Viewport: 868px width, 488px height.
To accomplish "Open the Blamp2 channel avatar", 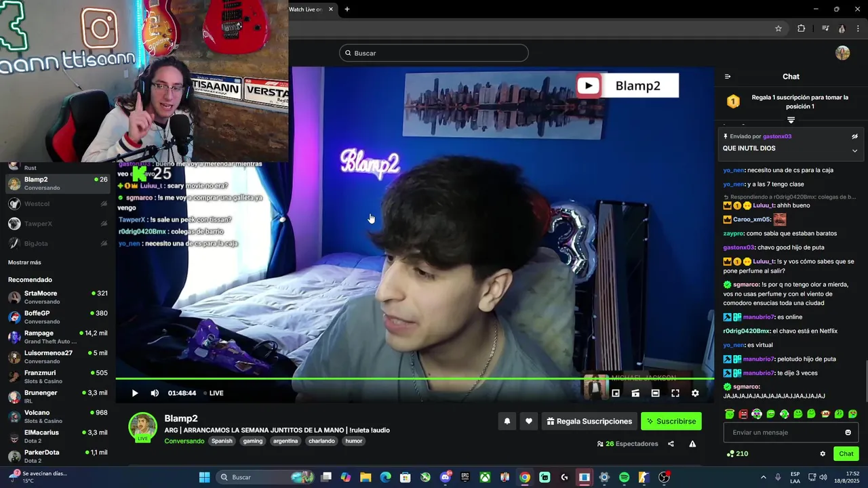I will click(x=143, y=426).
